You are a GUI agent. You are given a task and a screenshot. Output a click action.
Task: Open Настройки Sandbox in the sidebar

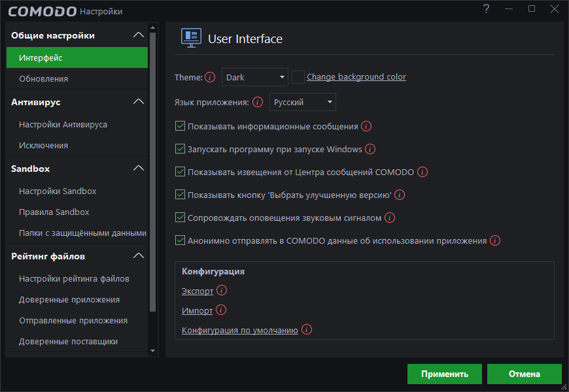pyautogui.click(x=58, y=191)
